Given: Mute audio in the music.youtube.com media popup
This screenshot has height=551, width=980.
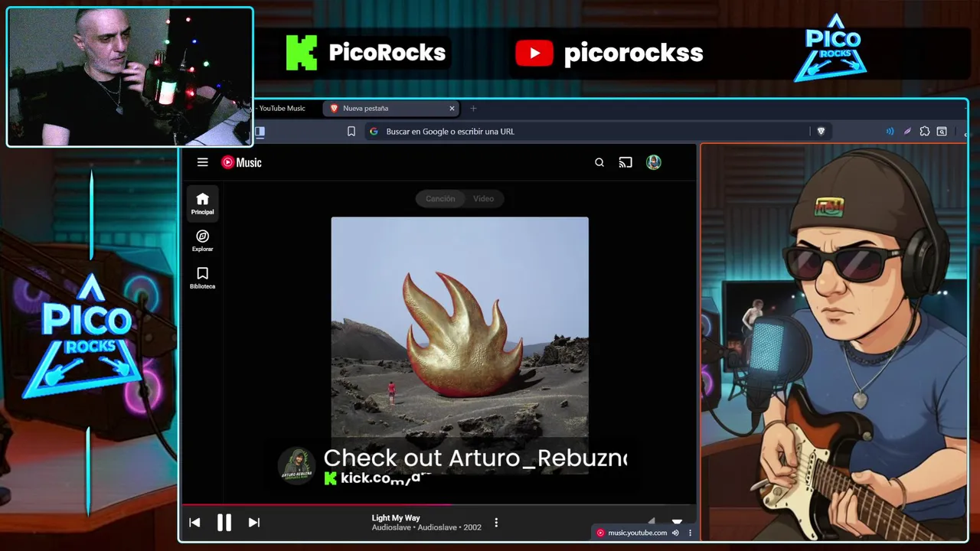Looking at the screenshot, I should point(675,533).
